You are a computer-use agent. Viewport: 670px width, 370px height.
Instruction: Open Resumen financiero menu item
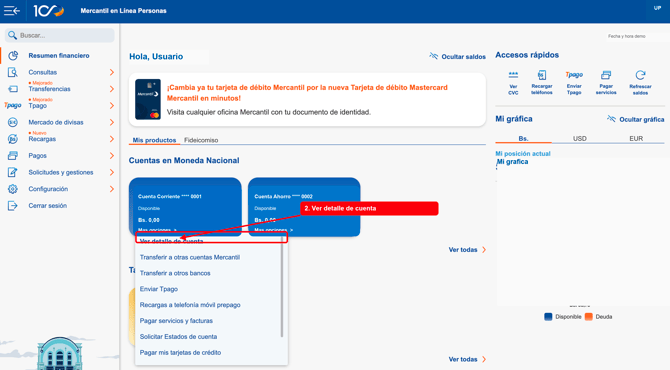pos(59,56)
